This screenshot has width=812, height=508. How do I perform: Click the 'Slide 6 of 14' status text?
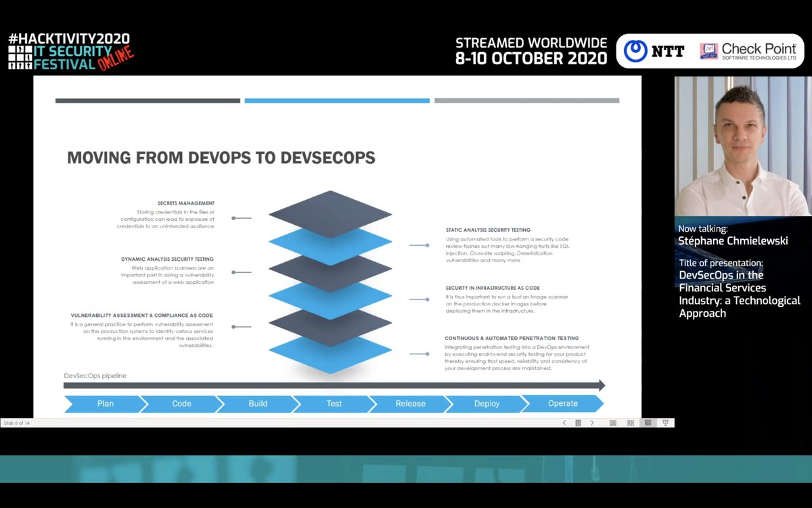17,423
